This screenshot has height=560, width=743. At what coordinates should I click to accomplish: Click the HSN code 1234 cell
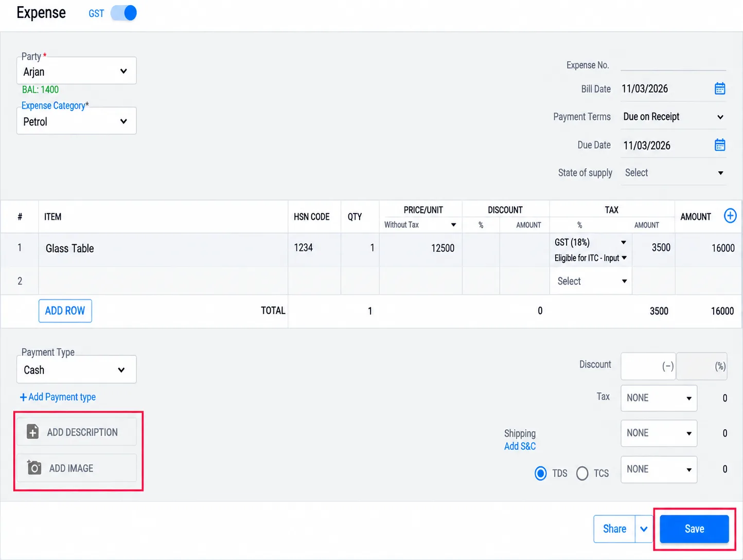pyautogui.click(x=314, y=249)
